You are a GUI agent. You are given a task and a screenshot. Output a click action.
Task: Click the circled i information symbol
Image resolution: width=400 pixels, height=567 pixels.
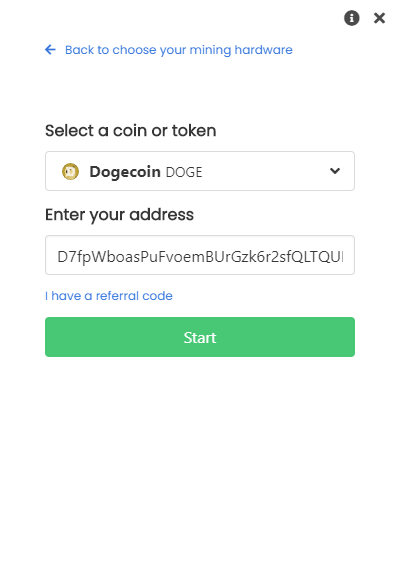[x=351, y=18]
